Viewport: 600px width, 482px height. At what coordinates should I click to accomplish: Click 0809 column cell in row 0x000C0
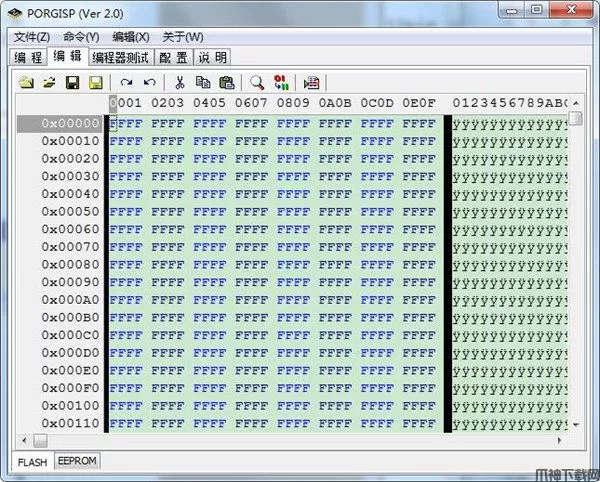[293, 335]
